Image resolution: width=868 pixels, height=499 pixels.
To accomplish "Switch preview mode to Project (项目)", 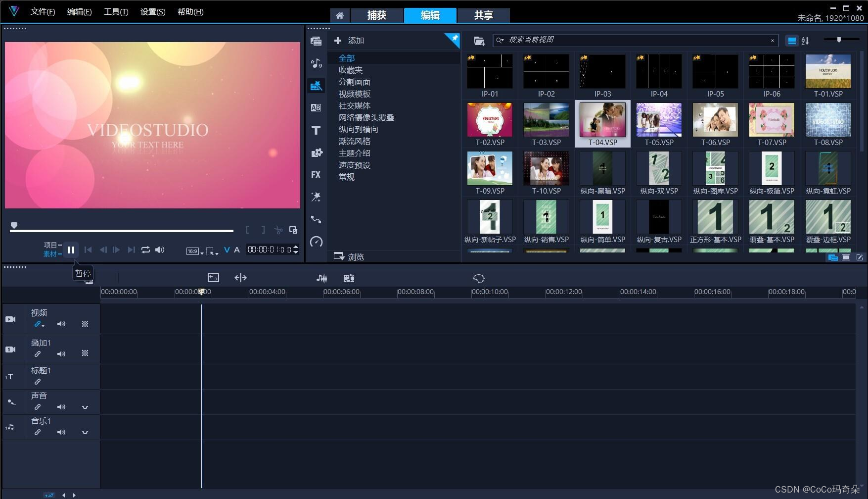I will (50, 245).
